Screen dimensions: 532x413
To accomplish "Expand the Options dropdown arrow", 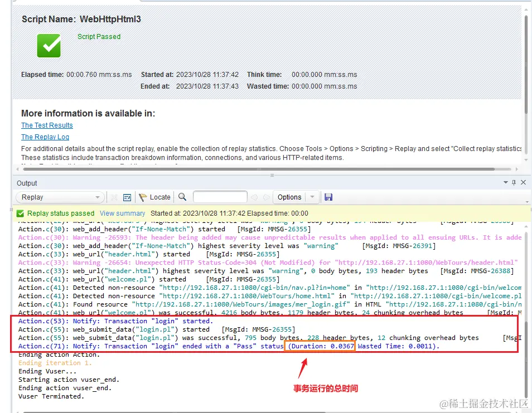I will pos(312,197).
